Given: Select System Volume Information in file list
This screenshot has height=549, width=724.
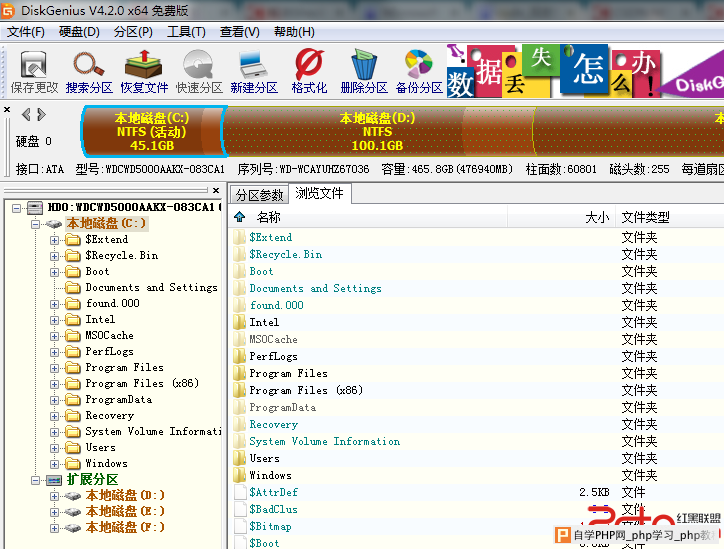Looking at the screenshot, I should click(325, 441).
